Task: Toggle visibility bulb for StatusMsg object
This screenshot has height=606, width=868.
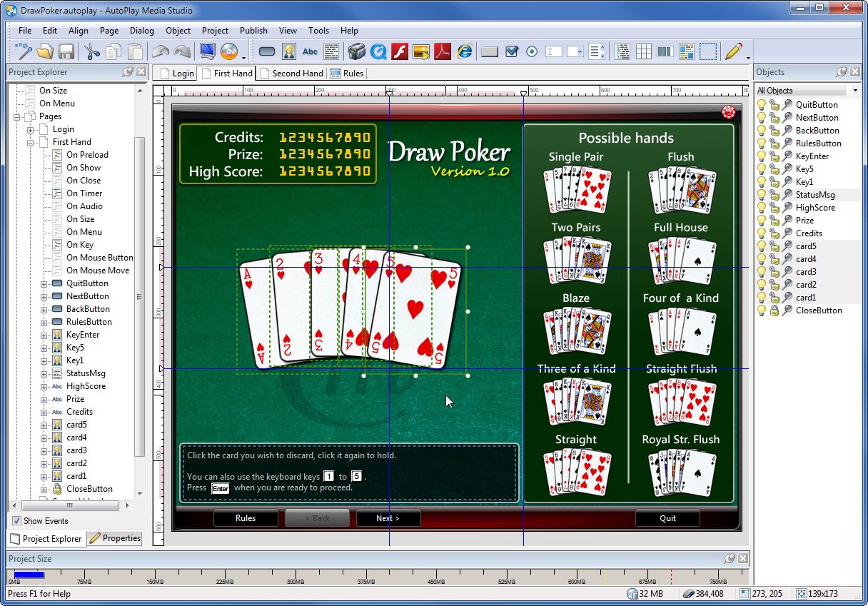Action: point(762,195)
